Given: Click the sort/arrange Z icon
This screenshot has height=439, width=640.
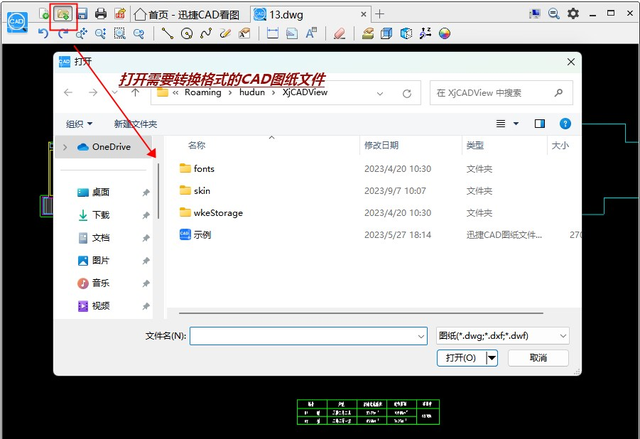Looking at the screenshot, I should [425, 33].
